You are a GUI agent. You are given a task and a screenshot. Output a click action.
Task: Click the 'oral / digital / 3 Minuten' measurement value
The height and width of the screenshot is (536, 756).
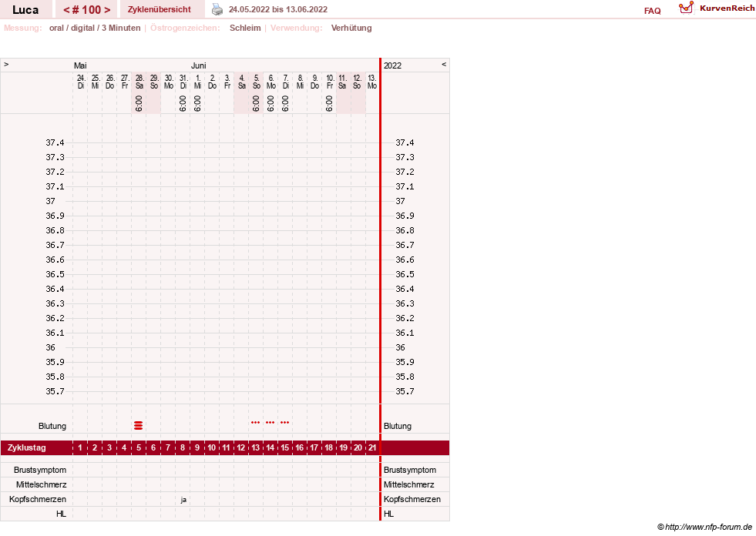pyautogui.click(x=95, y=28)
